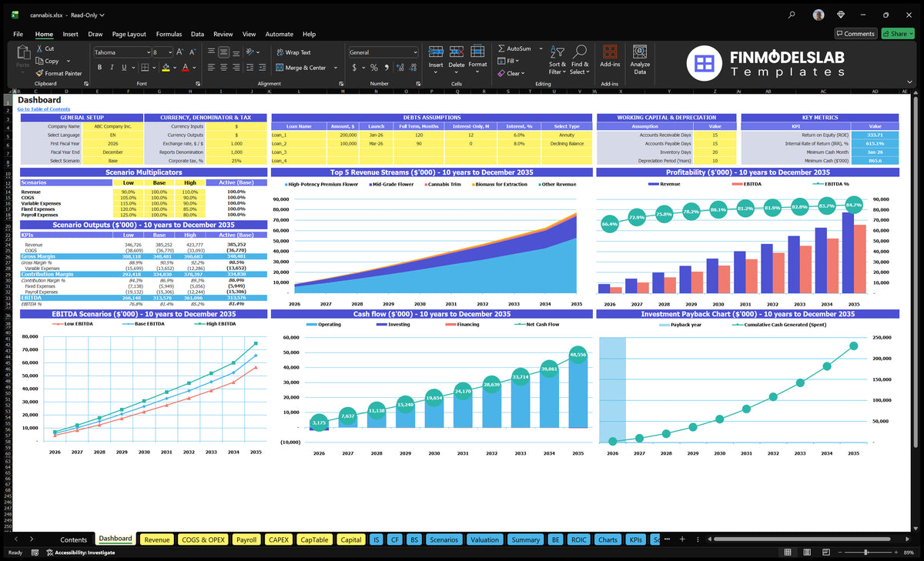
Task: Click the search magnifier in title bar
Action: tap(792, 15)
